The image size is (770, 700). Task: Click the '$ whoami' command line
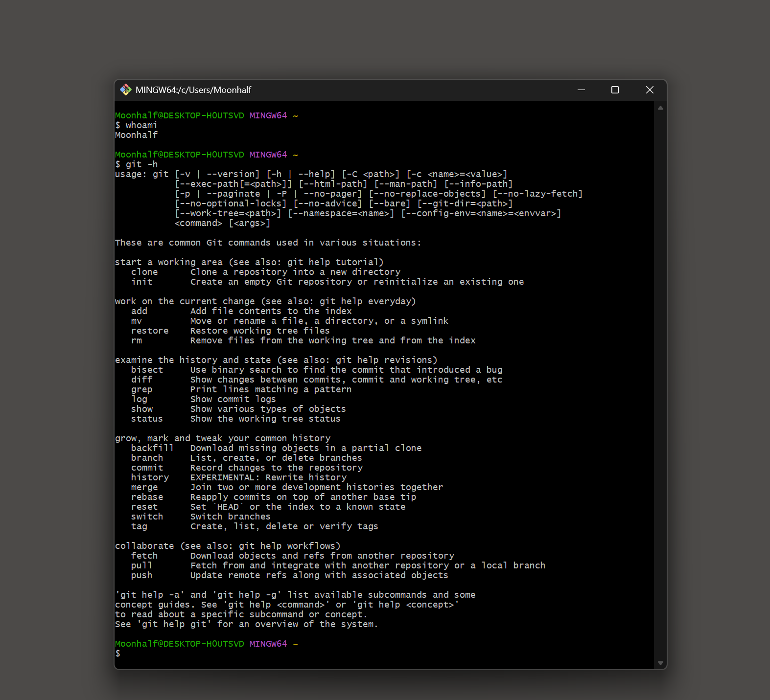coord(136,125)
